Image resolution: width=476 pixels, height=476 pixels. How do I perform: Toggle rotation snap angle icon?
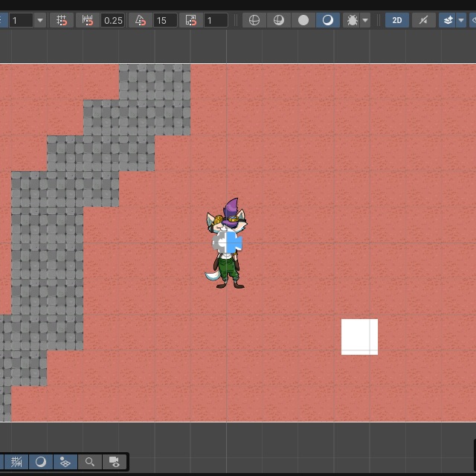click(141, 20)
